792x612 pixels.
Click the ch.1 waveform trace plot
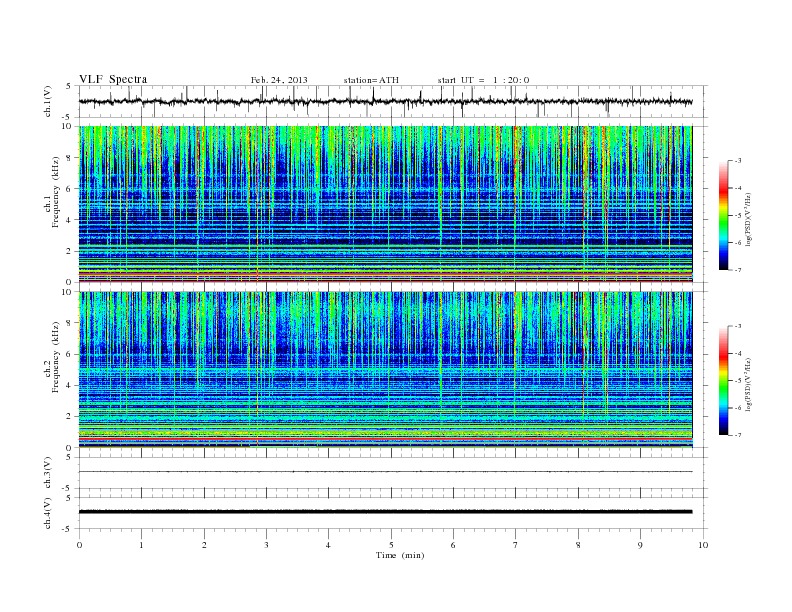(x=393, y=101)
